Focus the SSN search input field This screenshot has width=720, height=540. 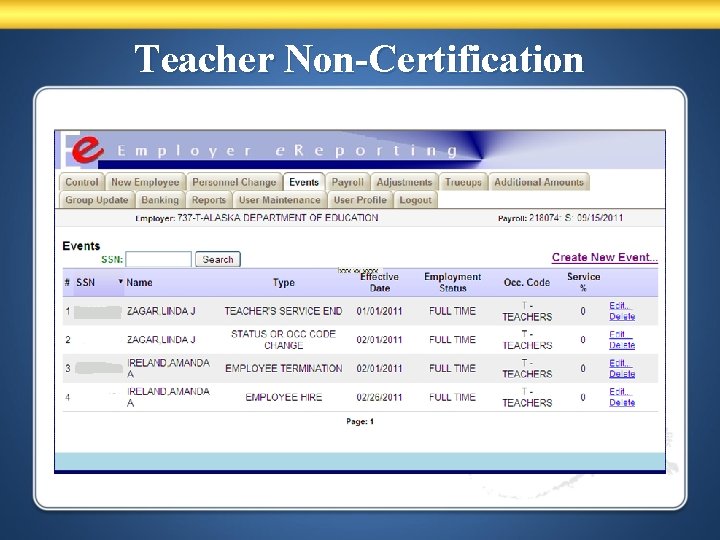158,259
